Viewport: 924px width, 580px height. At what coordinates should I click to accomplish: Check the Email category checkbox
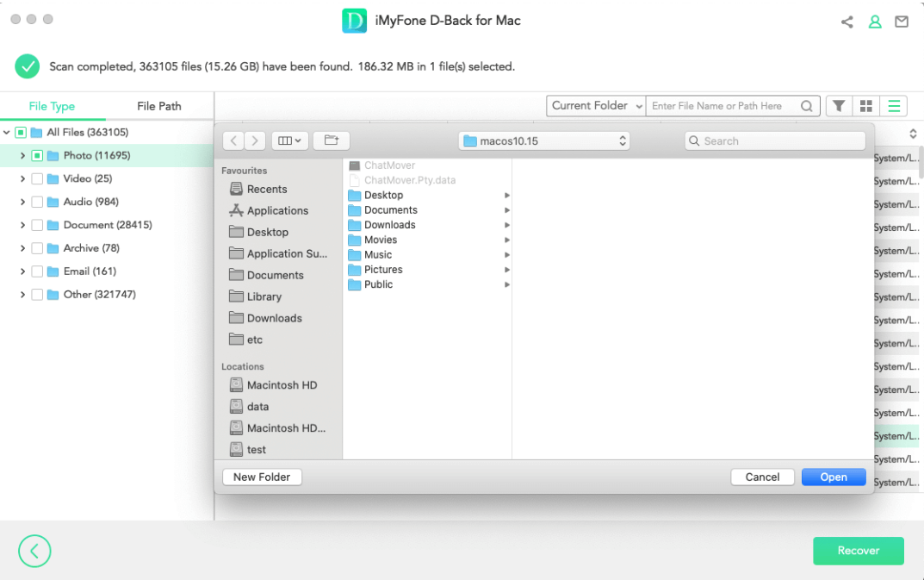(37, 271)
